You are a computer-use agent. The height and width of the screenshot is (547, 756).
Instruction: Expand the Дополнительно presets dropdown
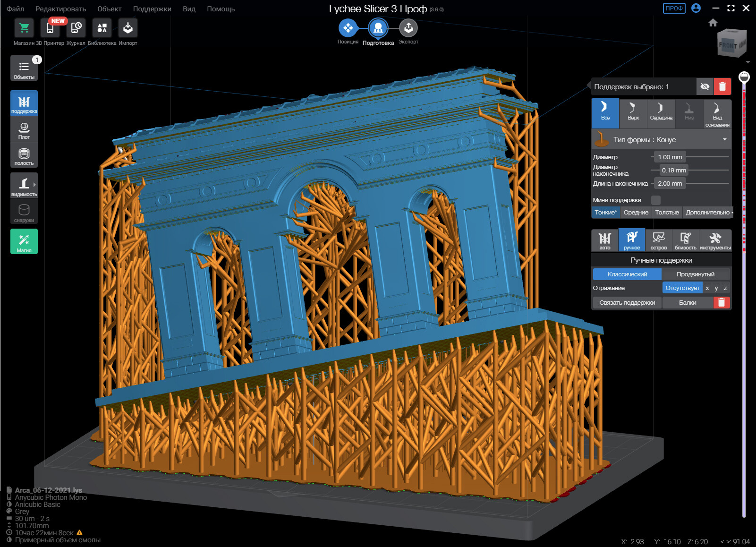(708, 213)
